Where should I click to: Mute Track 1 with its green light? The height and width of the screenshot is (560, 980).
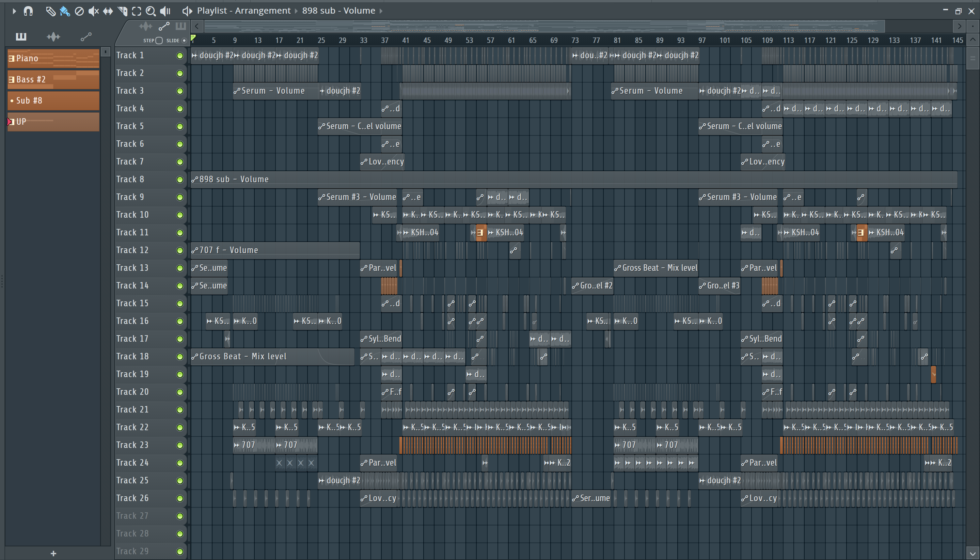pos(179,56)
